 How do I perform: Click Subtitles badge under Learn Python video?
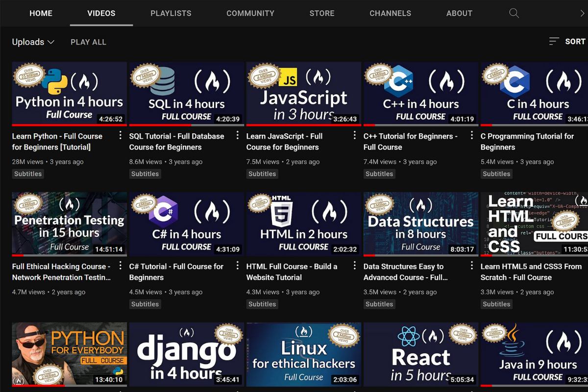tap(28, 174)
